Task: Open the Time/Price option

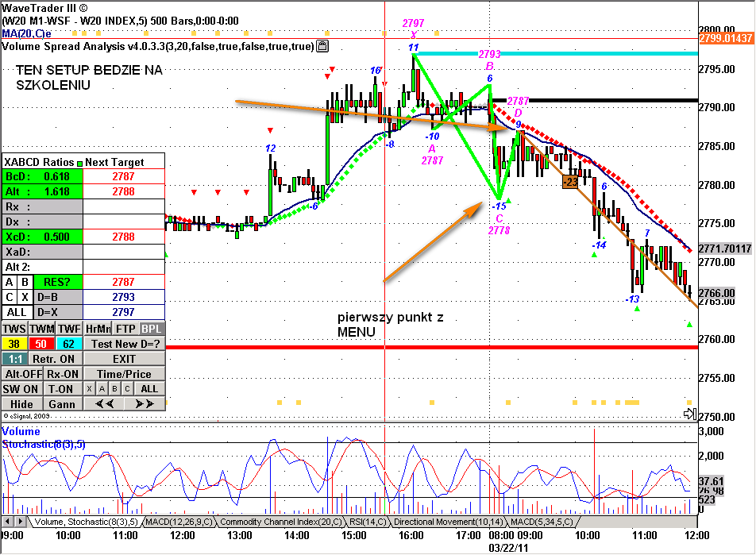Action: (x=125, y=374)
